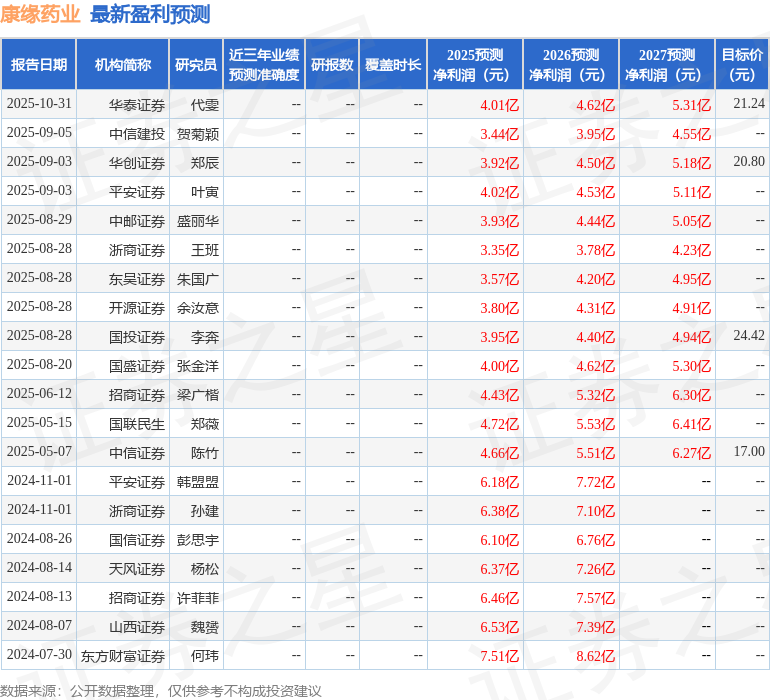Click the 目标价 column header

(742, 64)
